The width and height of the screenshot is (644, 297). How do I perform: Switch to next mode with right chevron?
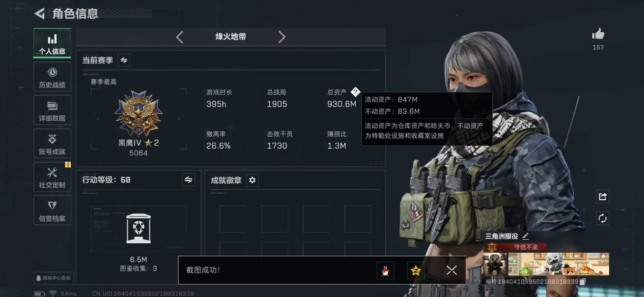click(282, 37)
